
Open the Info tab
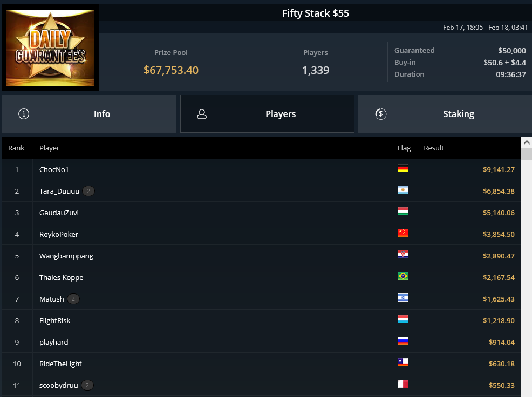[88, 114]
